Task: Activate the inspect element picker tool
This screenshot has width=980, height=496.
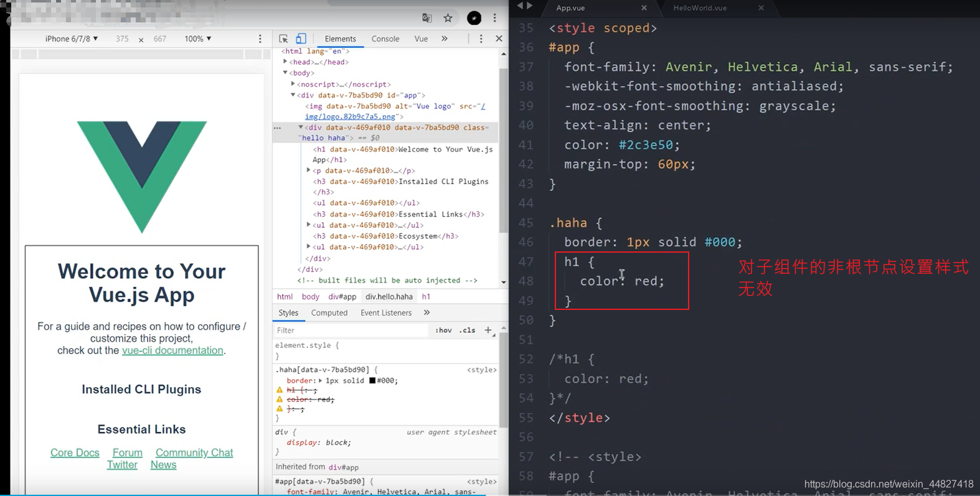Action: [283, 39]
